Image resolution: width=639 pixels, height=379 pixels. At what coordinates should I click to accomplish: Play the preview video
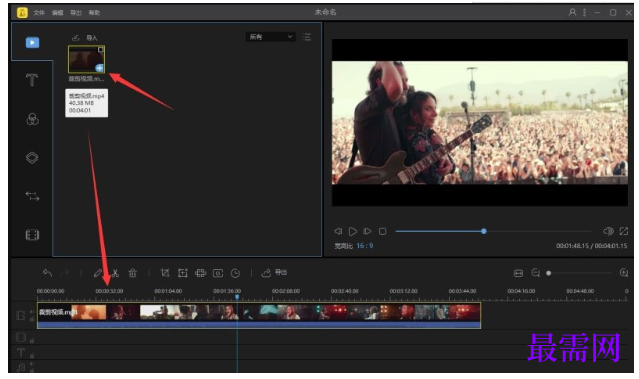pos(353,231)
